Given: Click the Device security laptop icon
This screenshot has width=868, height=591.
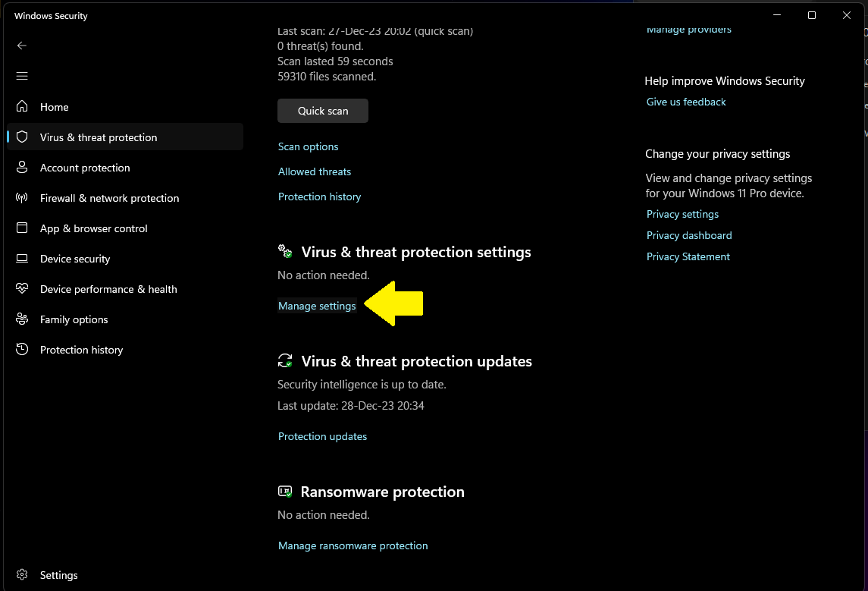Looking at the screenshot, I should pos(23,259).
